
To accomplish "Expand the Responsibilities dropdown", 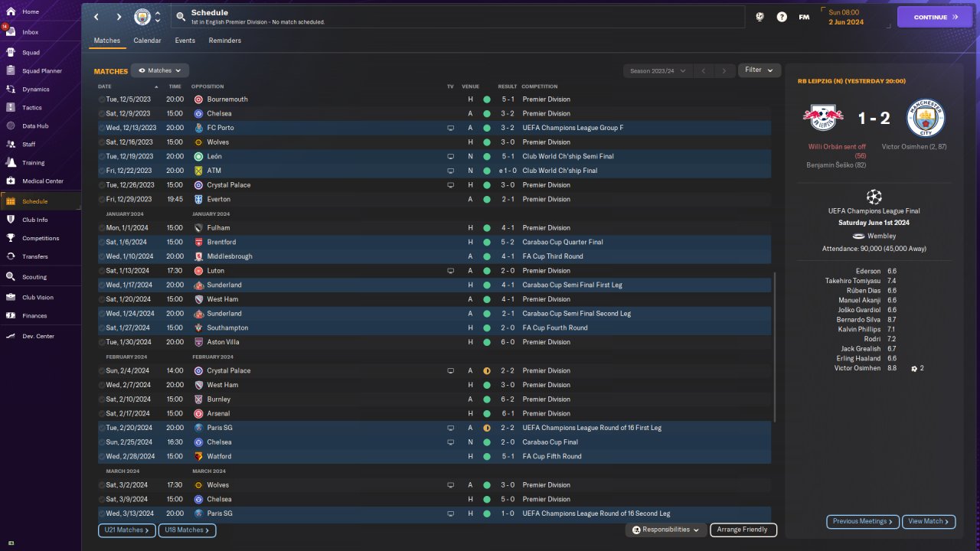I will pos(665,530).
